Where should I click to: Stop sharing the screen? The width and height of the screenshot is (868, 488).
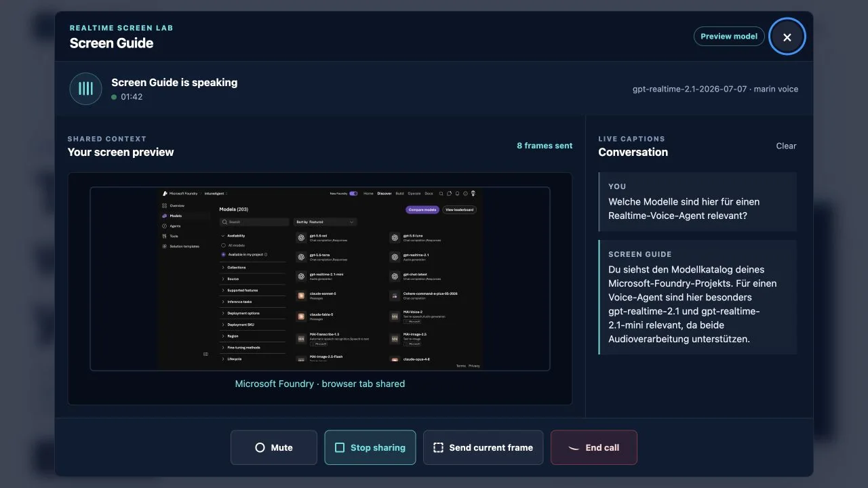(370, 447)
